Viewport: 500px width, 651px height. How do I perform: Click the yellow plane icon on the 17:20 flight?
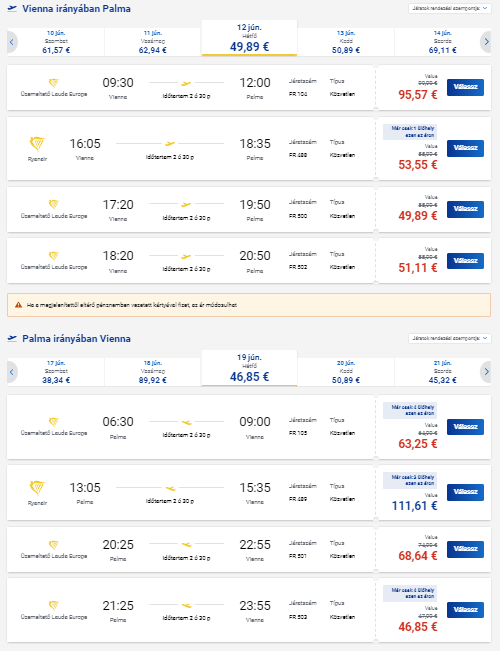pyautogui.click(x=186, y=204)
